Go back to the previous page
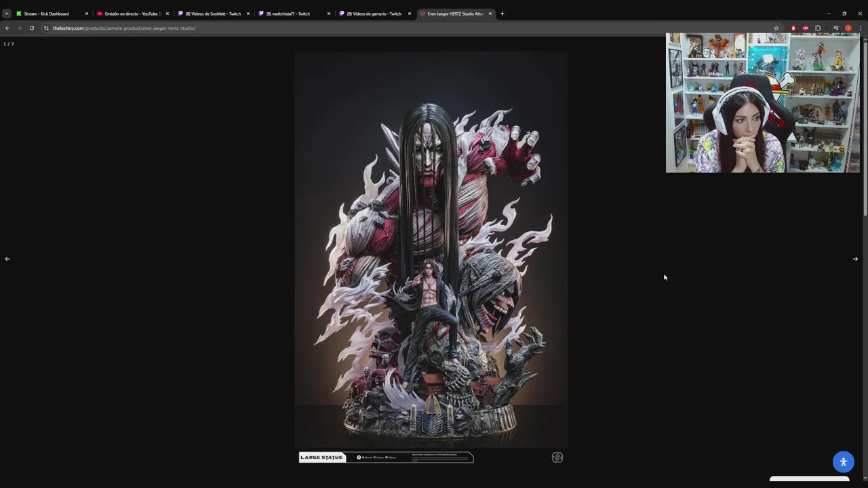868x488 pixels. [x=7, y=28]
